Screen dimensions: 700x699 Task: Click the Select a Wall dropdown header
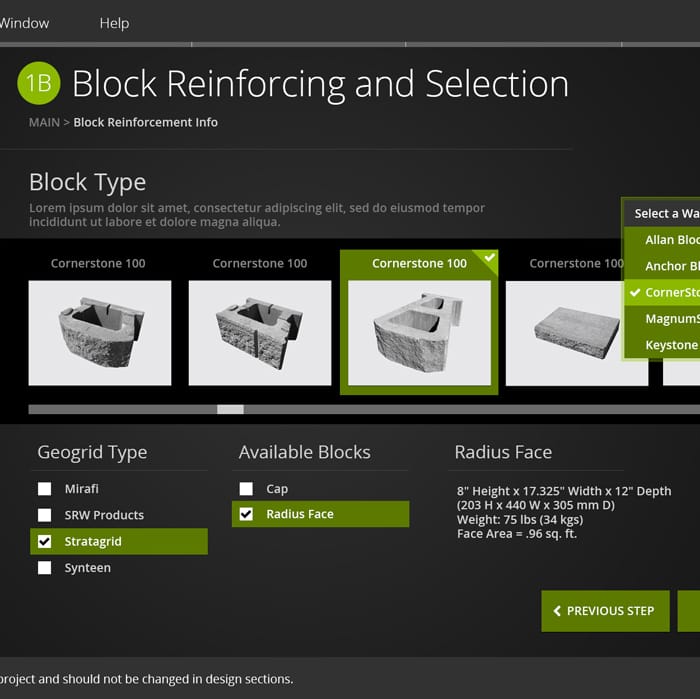(x=662, y=213)
